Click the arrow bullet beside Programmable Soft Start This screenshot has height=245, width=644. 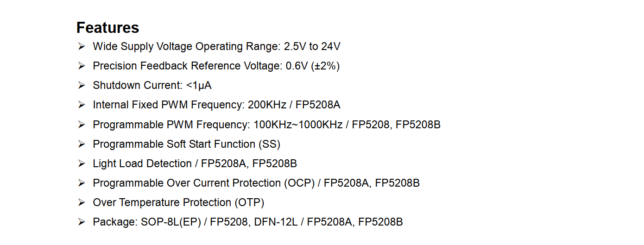(x=82, y=144)
